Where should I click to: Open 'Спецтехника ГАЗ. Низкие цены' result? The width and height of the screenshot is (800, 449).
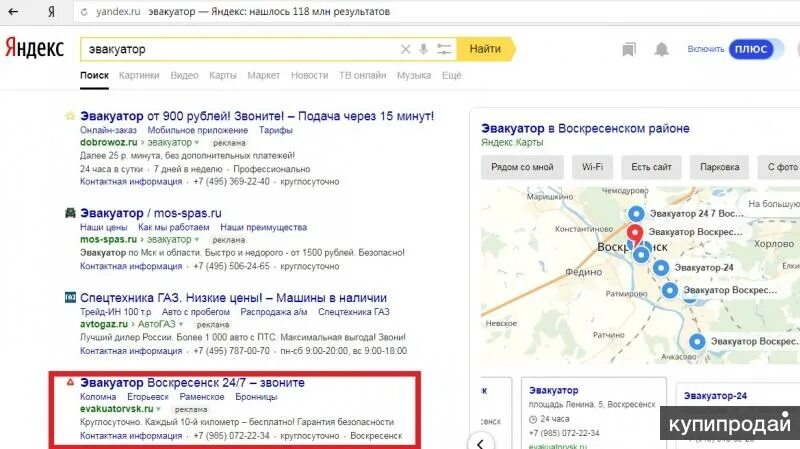[x=233, y=298]
